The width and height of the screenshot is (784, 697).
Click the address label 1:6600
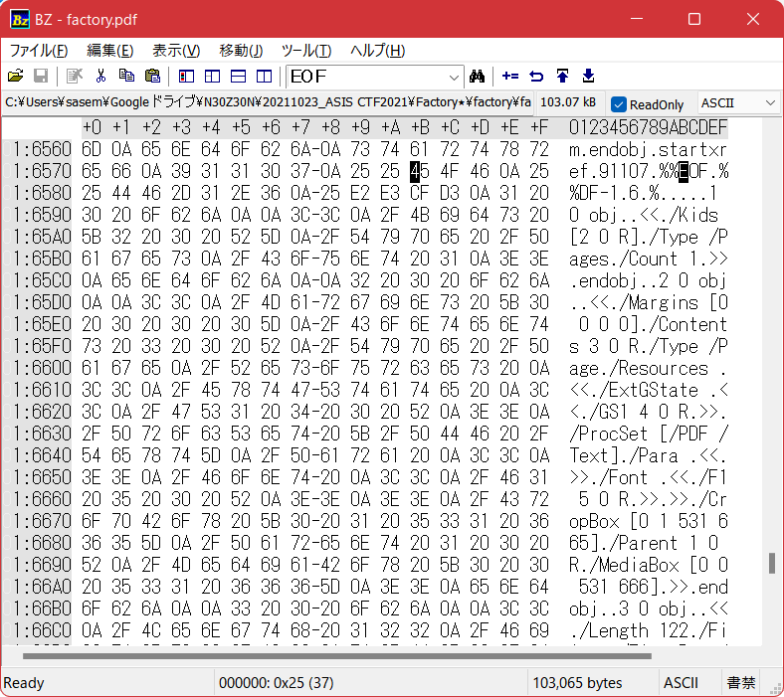pyautogui.click(x=42, y=368)
